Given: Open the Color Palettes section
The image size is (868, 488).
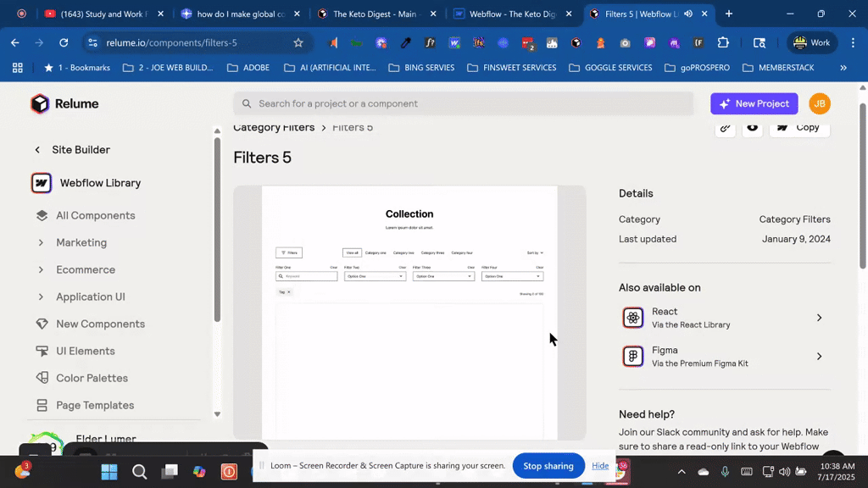Looking at the screenshot, I should tap(92, 378).
